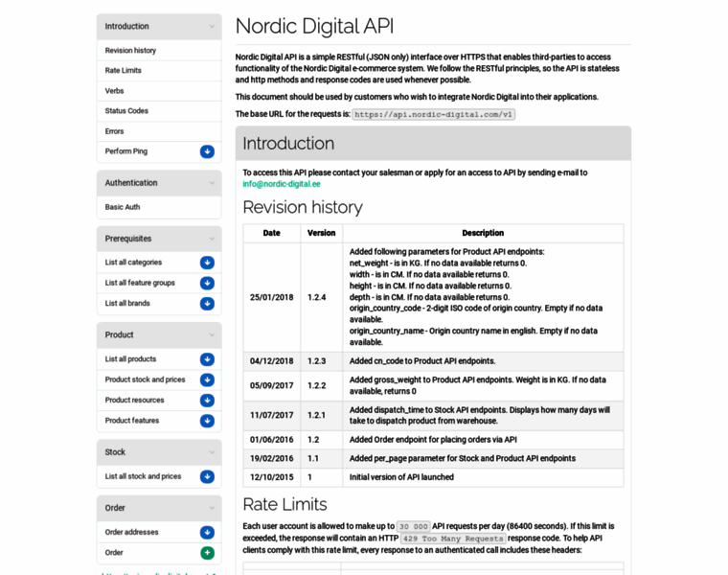Click the Prerequisites sidebar header
The width and height of the screenshot is (728, 575).
[x=159, y=239]
